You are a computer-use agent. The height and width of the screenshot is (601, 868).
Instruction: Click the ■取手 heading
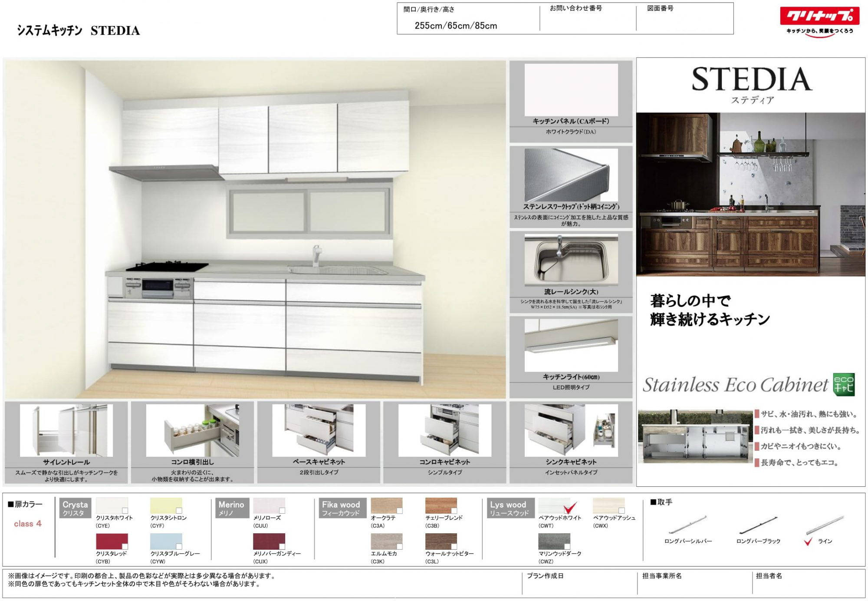(x=661, y=502)
